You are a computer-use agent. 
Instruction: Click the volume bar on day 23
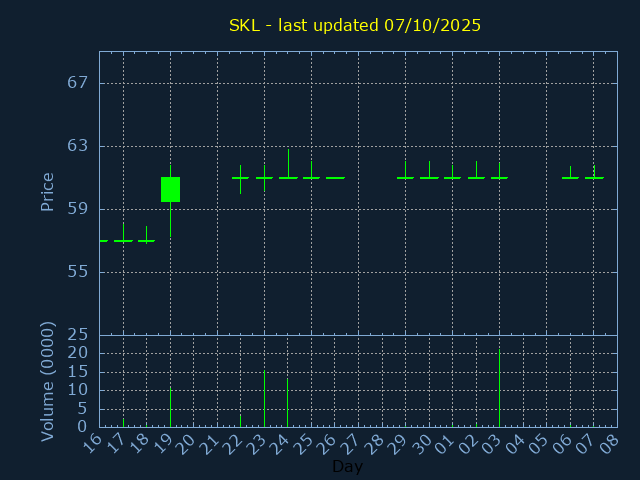pos(264,400)
